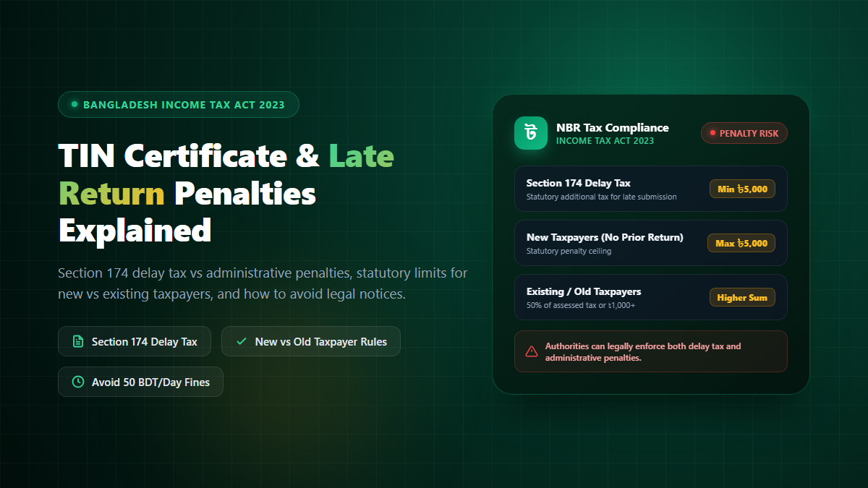This screenshot has width=868, height=488.
Task: Open the Existing / Old Taxpayers row
Action: click(x=651, y=297)
